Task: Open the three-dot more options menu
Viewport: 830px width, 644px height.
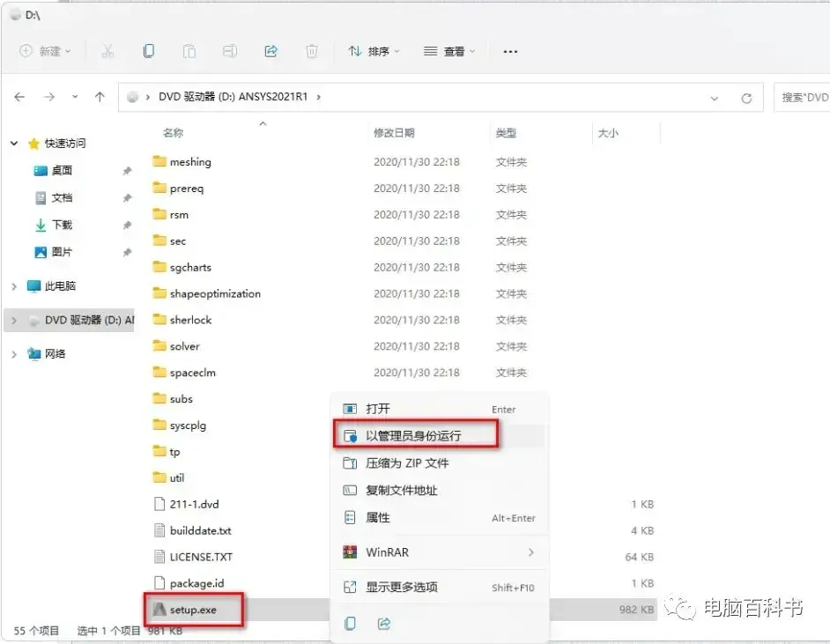Action: [510, 51]
